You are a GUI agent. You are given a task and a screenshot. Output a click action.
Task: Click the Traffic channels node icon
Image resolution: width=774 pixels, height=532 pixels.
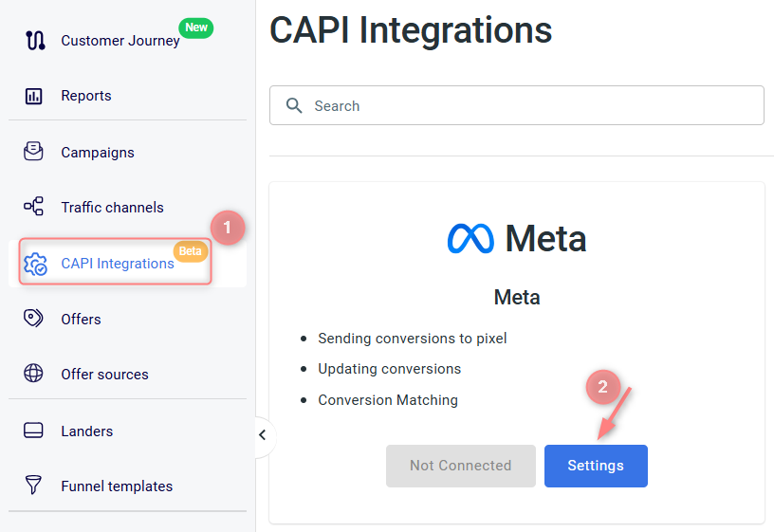coord(33,207)
